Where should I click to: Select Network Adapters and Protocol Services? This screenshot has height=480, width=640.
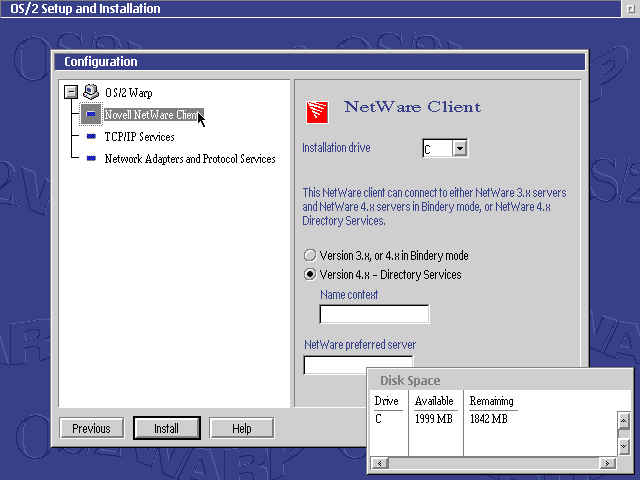190,159
